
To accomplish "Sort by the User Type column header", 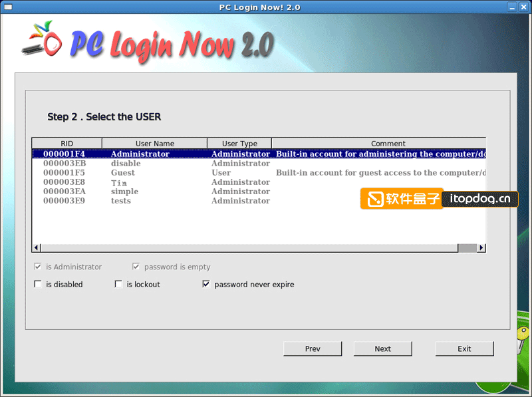I will [239, 144].
